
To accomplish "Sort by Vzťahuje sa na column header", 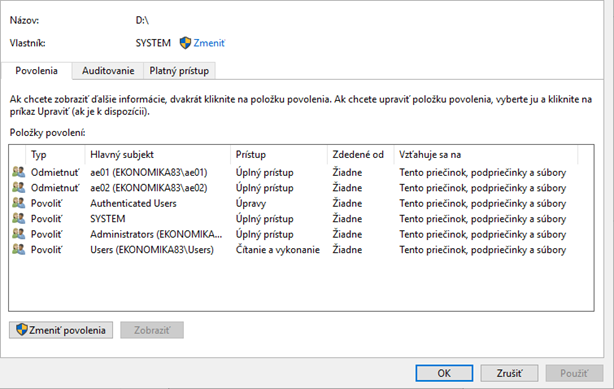I will 486,155.
